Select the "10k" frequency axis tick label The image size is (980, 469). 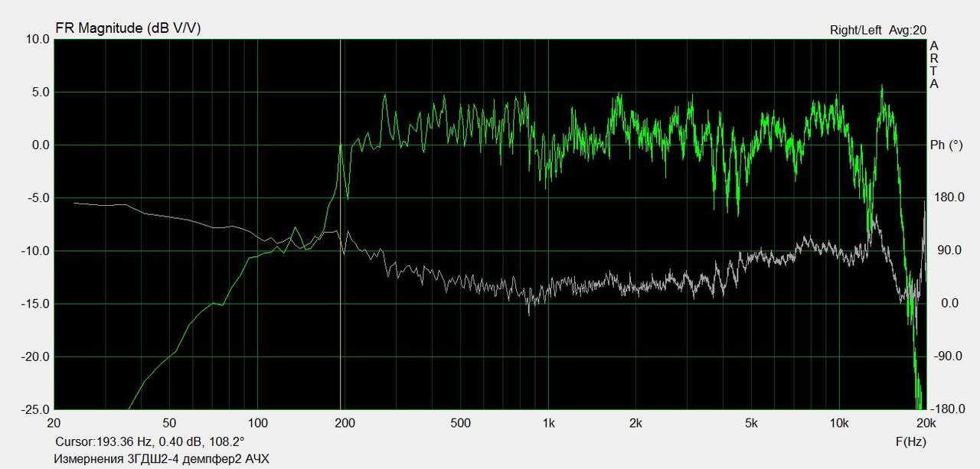point(839,423)
